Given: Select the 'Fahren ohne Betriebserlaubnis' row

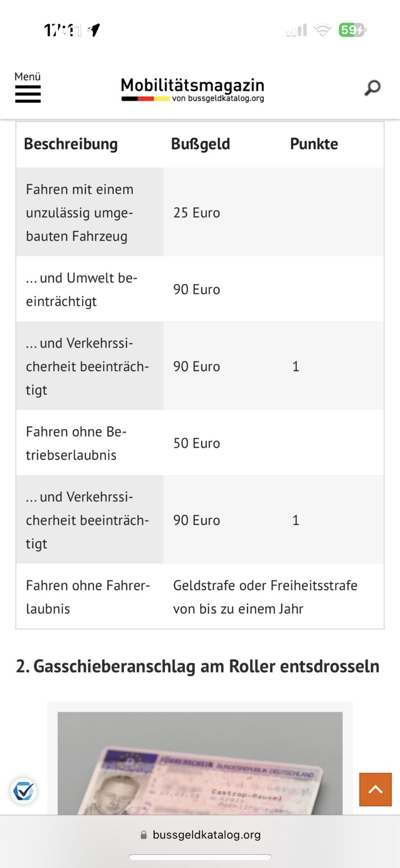Looking at the screenshot, I should point(76,443).
